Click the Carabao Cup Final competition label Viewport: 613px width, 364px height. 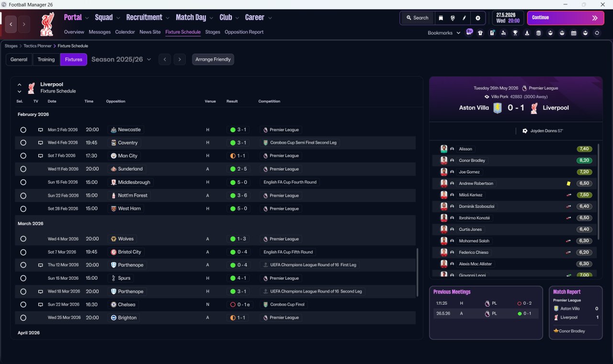tap(284, 305)
